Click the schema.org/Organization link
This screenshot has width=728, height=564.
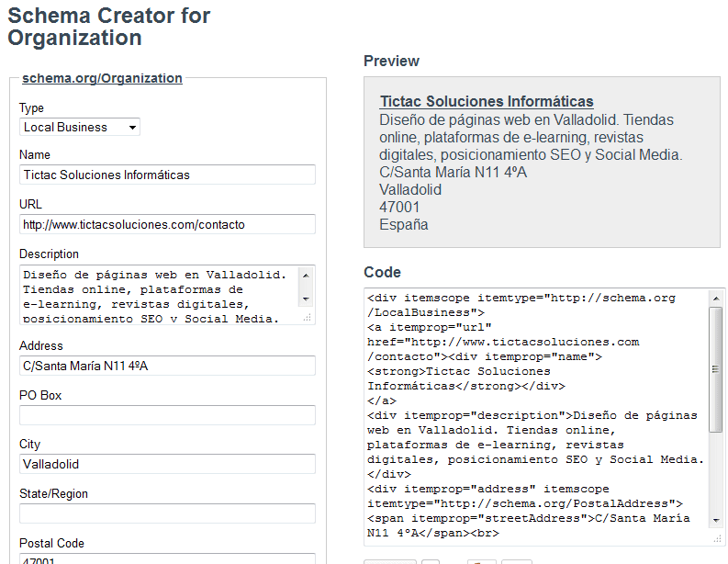tap(102, 78)
